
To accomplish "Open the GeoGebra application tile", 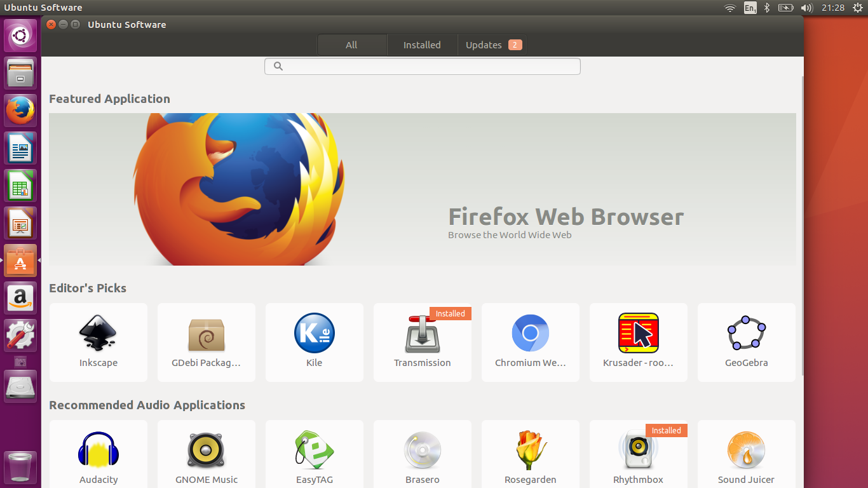I will tap(747, 342).
